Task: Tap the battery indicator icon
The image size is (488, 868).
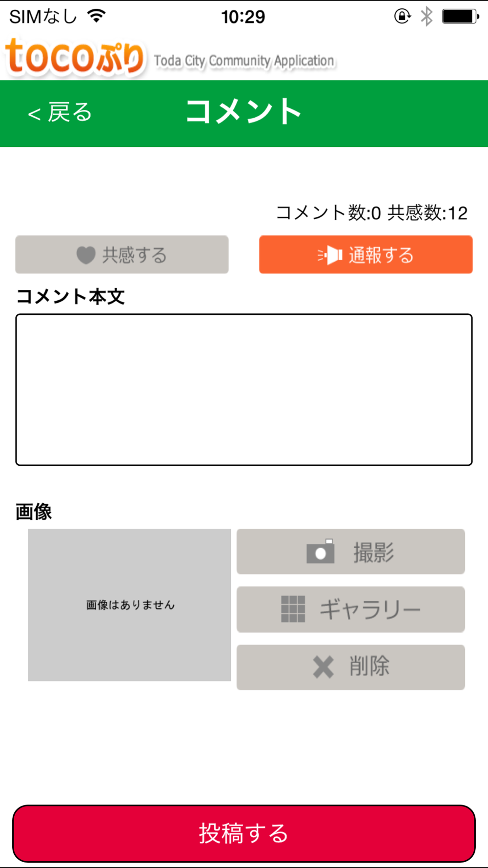Action: click(x=460, y=16)
